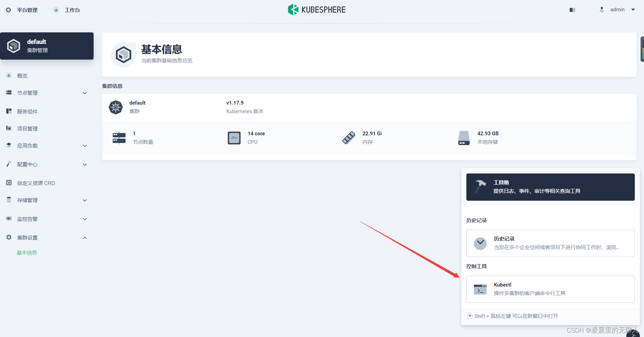
Task: Click the 服务组件 components icon
Action: pos(9,111)
